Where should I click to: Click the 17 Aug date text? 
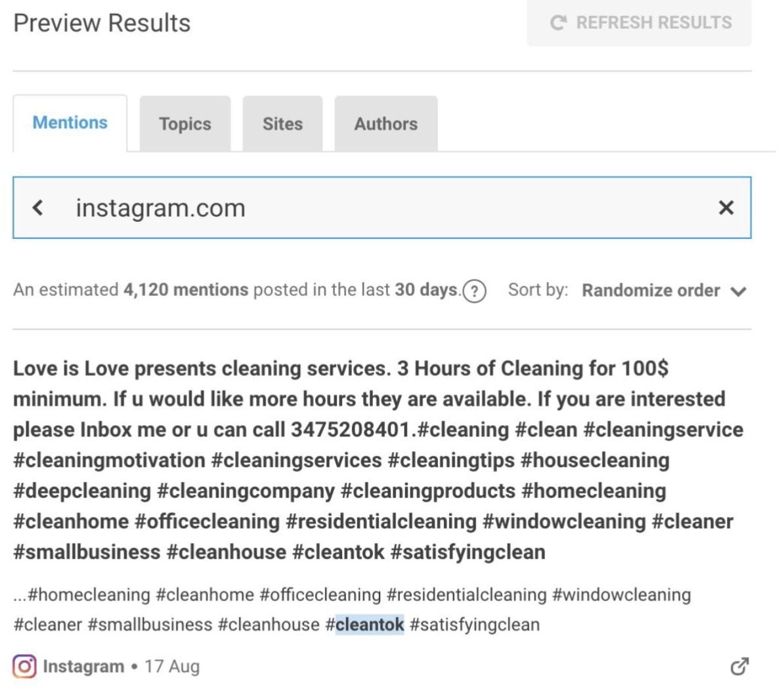pyautogui.click(x=172, y=666)
